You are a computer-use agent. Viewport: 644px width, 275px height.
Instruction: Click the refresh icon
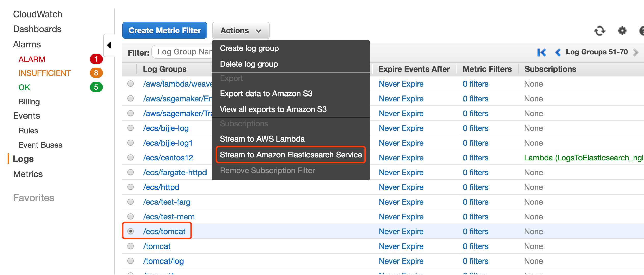coord(599,31)
